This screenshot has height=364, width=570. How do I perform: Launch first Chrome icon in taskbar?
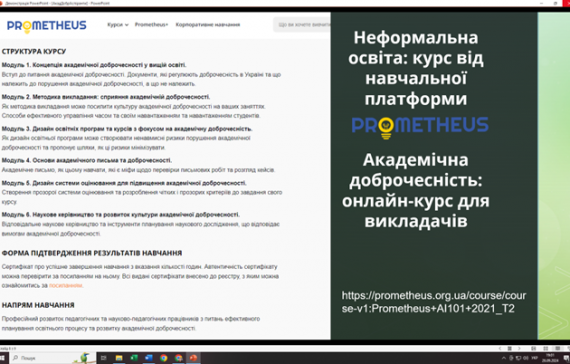pos(164,358)
